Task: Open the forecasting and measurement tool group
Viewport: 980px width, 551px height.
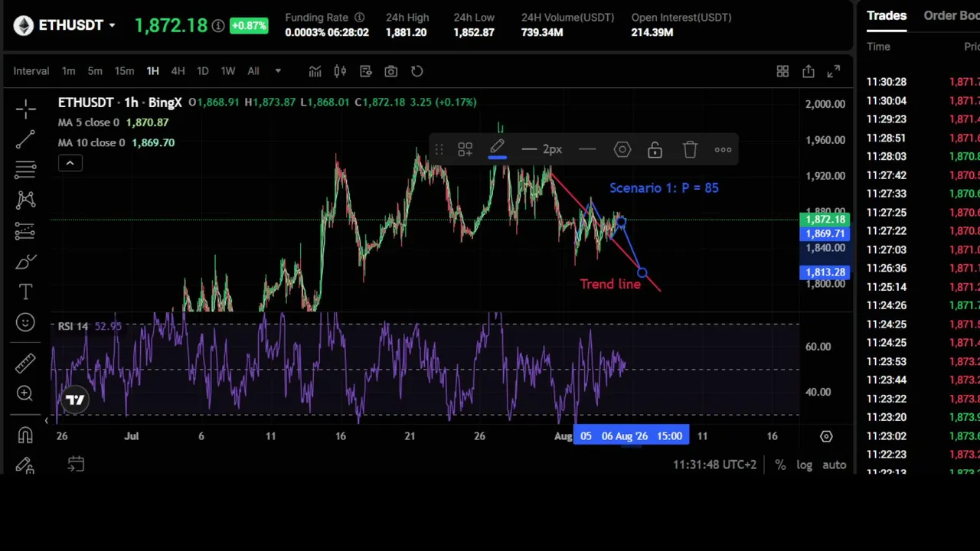Action: click(x=25, y=230)
